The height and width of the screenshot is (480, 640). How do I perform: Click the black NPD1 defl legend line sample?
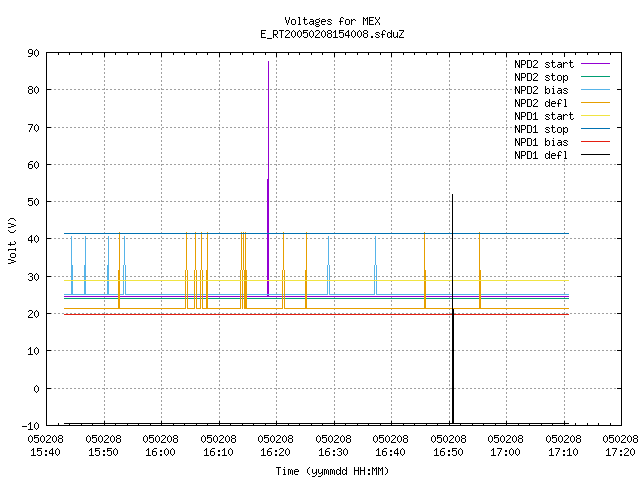(595, 155)
